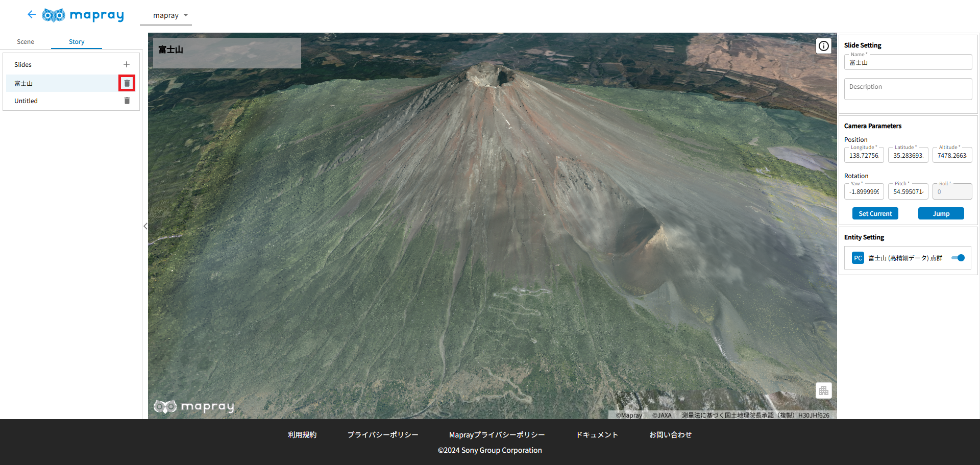Add a new slide with plus icon
The width and height of the screenshot is (980, 465).
[127, 64]
